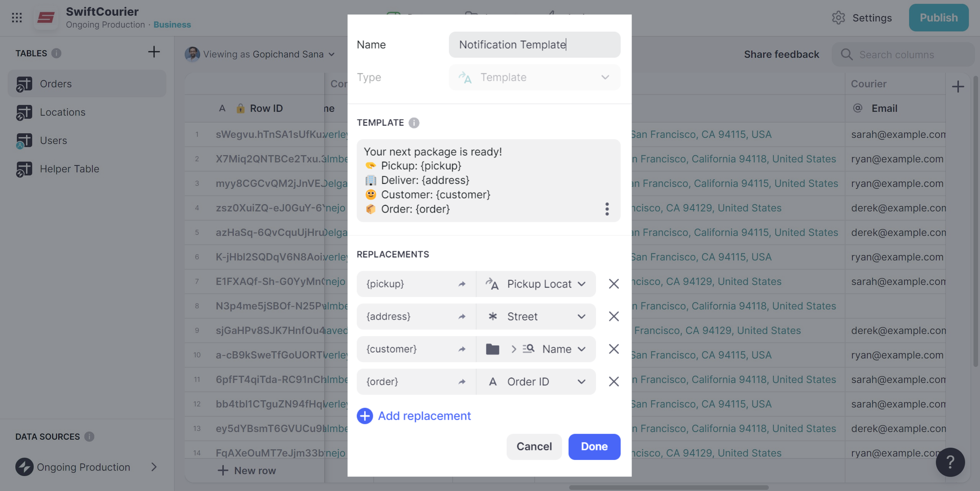Click row 14 ID FqAXeOuMT7eJjm33b
The image size is (980, 491).
pos(269,453)
